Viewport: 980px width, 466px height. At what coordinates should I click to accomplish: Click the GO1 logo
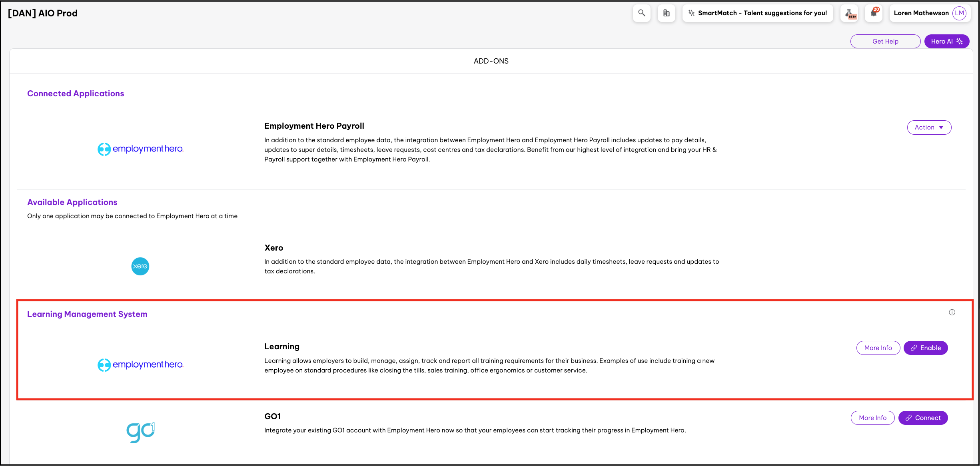140,432
